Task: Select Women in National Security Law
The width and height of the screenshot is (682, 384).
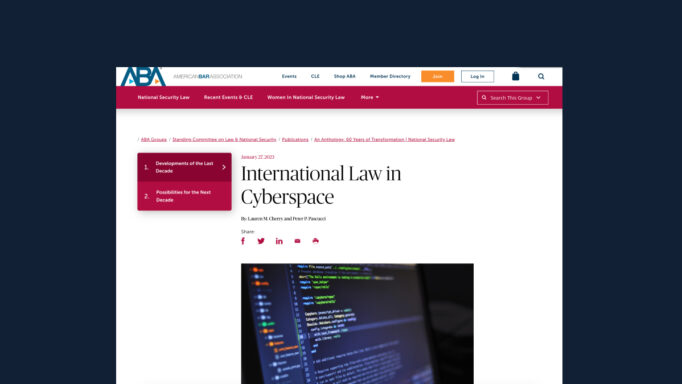Action: (306, 97)
